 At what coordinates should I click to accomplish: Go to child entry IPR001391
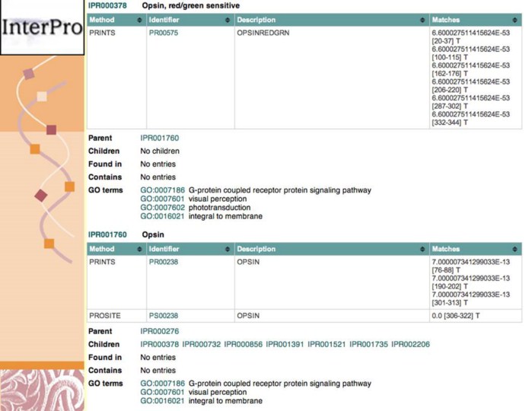(285, 345)
